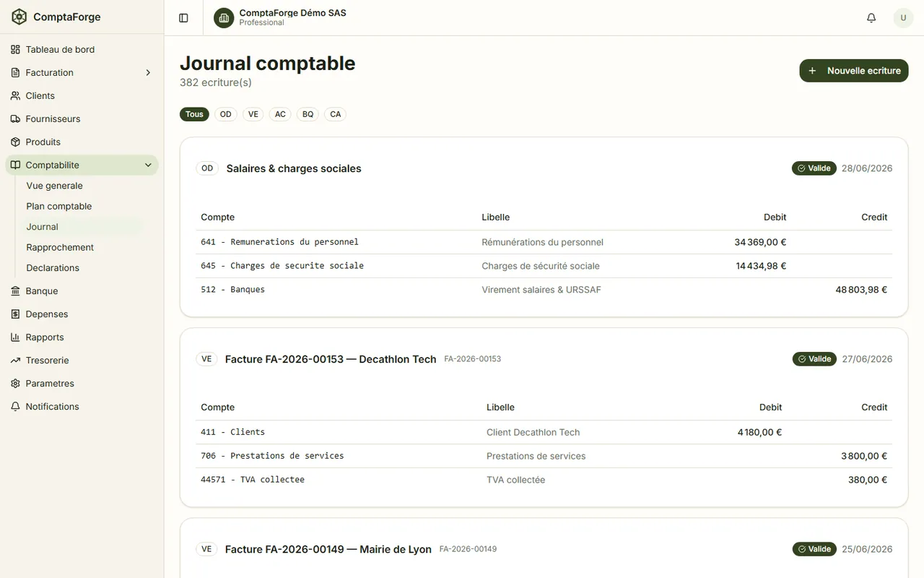The height and width of the screenshot is (578, 924).
Task: Open notifications bell in top bar
Action: (871, 18)
